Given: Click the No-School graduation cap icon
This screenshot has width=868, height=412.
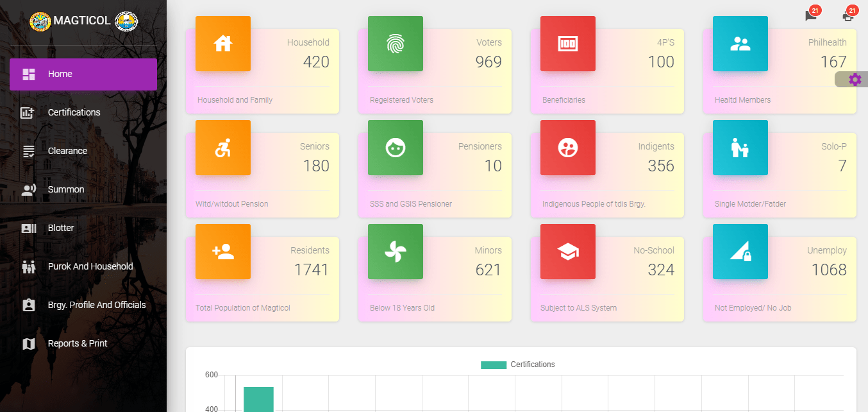Looking at the screenshot, I should 567,252.
